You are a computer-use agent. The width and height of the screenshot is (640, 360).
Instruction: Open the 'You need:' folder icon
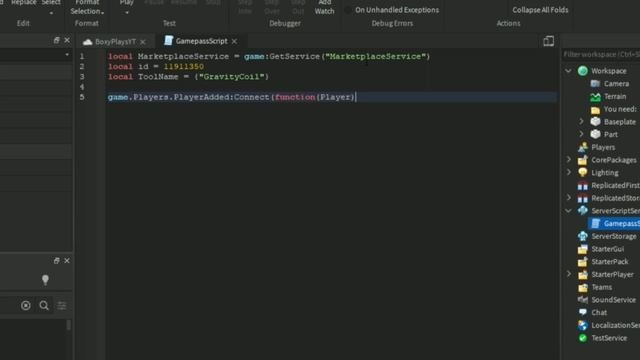[595, 109]
